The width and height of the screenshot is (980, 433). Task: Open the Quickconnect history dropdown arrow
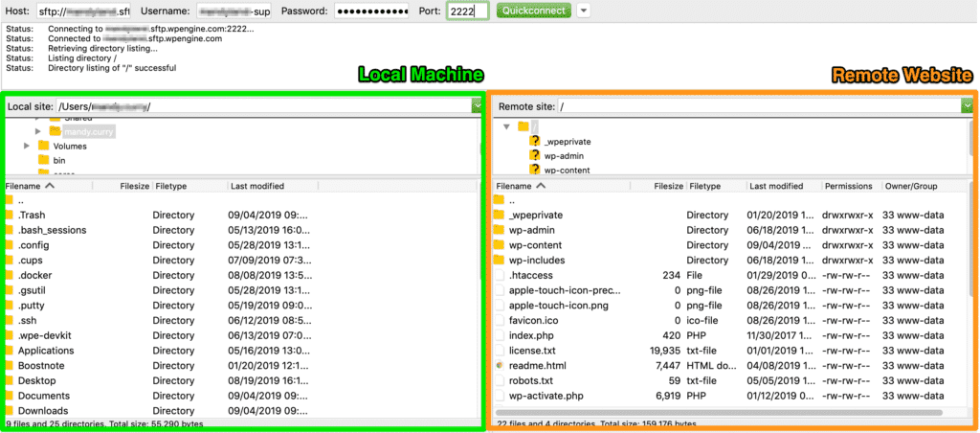[x=584, y=11]
